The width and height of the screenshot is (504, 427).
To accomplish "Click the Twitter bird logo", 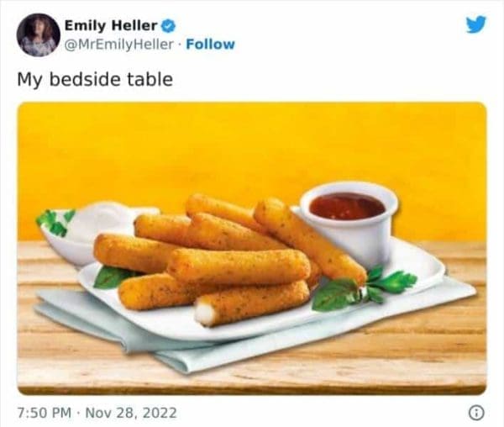I will pyautogui.click(x=475, y=24).
